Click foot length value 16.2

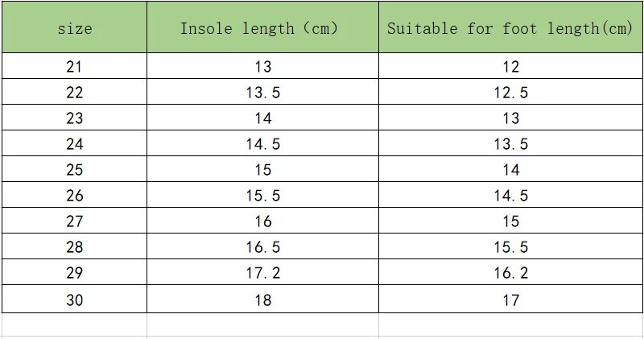(510, 272)
